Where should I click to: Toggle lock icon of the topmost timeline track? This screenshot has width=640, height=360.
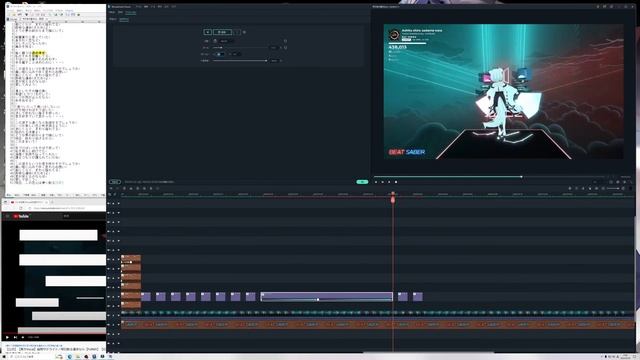tap(113, 203)
